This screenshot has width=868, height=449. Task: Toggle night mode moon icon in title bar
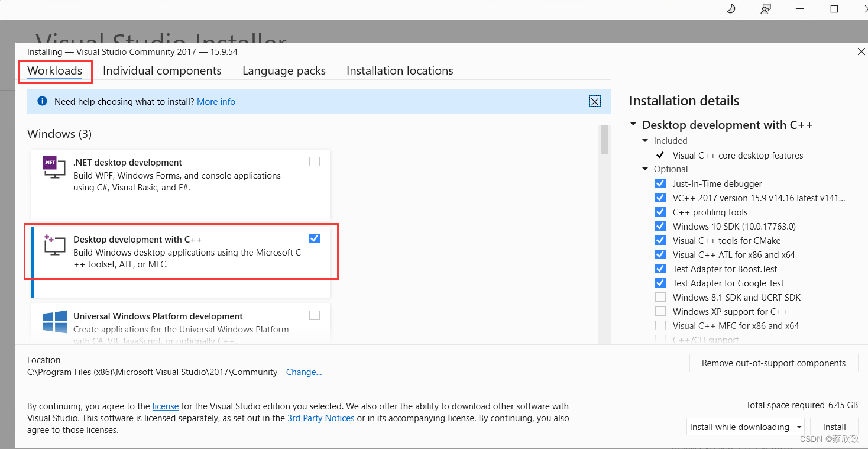point(730,9)
